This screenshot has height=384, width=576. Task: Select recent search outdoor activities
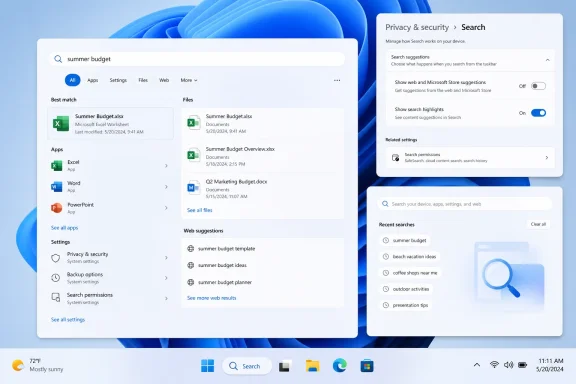[406, 289]
